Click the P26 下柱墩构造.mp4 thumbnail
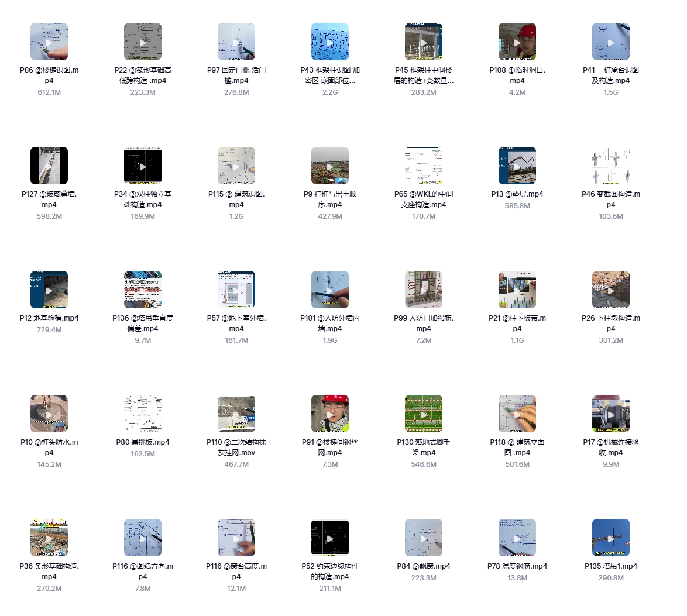Viewport: 687px width, 616px height. tap(611, 290)
